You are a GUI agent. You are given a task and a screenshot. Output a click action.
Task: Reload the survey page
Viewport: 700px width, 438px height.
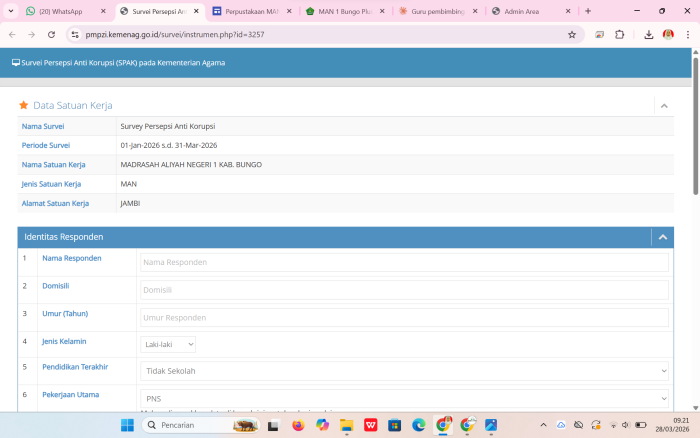(x=51, y=33)
